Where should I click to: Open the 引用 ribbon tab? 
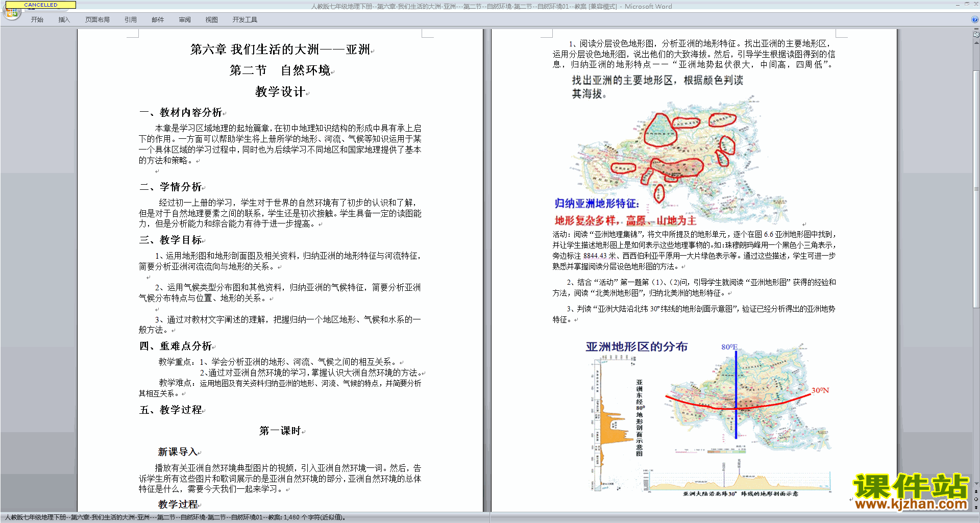130,19
